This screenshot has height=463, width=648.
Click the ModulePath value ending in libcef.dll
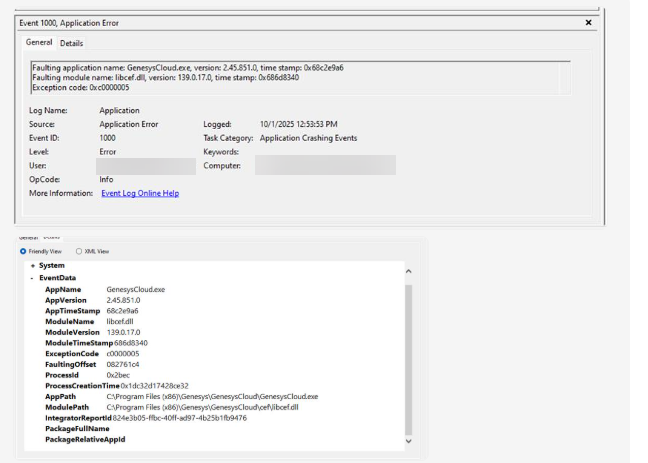(202, 407)
